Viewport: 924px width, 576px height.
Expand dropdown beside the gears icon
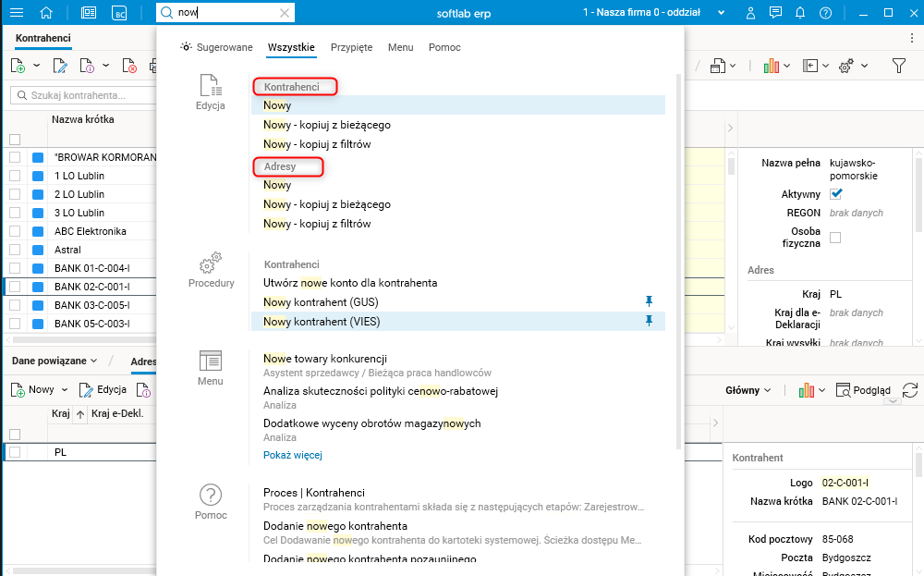864,66
